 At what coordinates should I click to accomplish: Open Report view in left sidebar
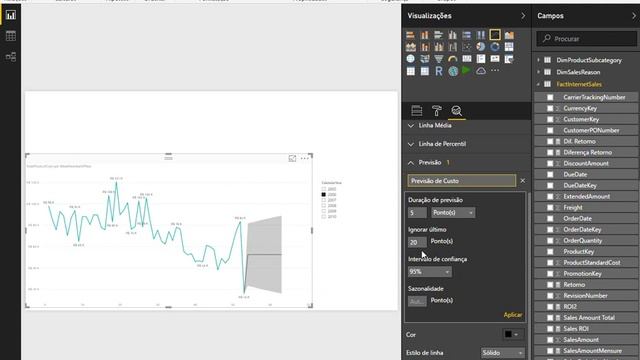click(11, 16)
